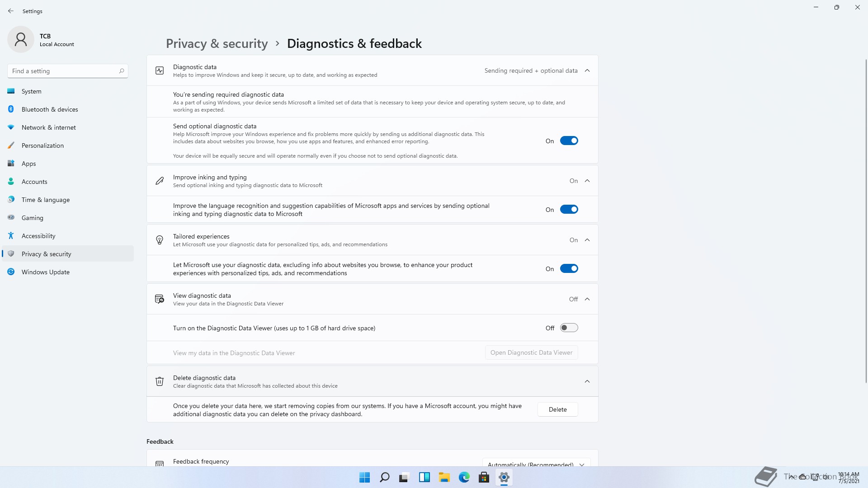Collapse the Tailored experiences chevron
The width and height of the screenshot is (868, 488).
tap(587, 240)
